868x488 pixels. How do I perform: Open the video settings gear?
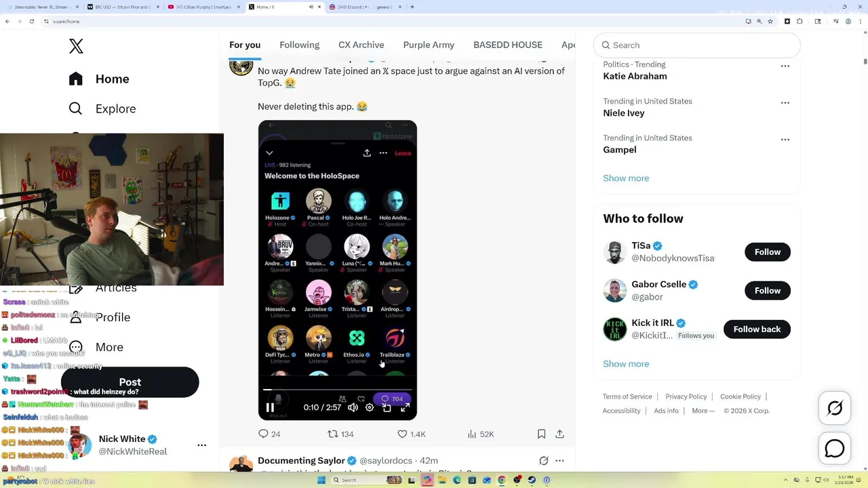pyautogui.click(x=370, y=407)
